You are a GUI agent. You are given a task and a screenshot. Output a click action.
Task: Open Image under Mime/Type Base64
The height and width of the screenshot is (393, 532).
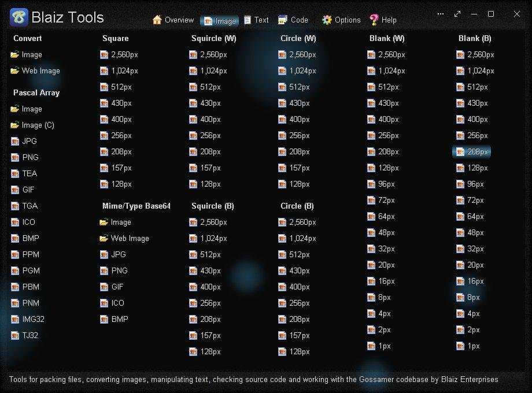tap(116, 222)
